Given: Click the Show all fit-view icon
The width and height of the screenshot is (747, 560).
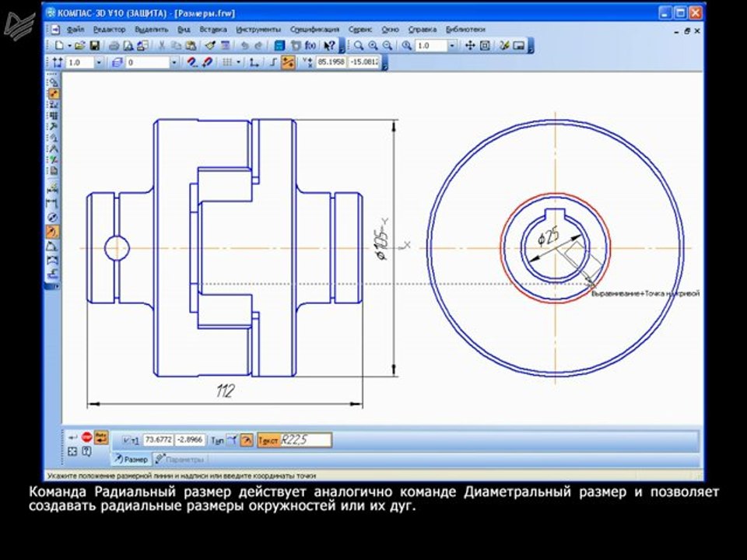Looking at the screenshot, I should click(x=485, y=46).
